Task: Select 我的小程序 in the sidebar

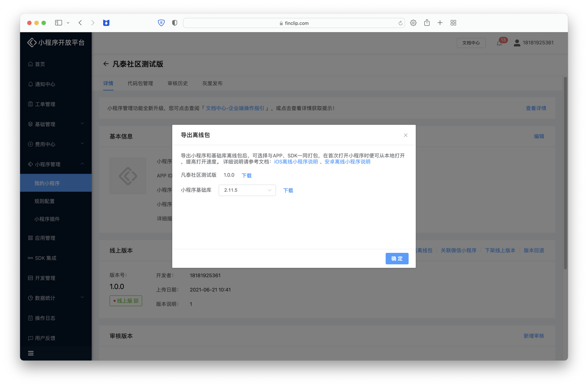Action: click(x=56, y=183)
